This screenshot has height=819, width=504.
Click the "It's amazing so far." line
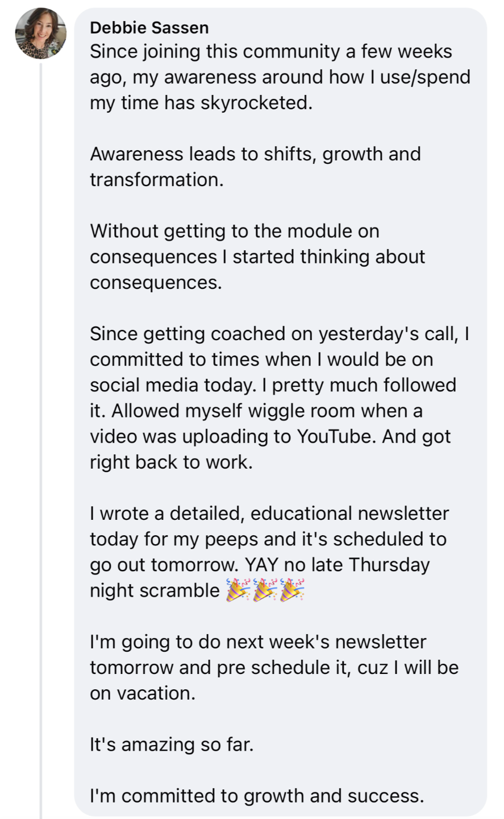(172, 744)
